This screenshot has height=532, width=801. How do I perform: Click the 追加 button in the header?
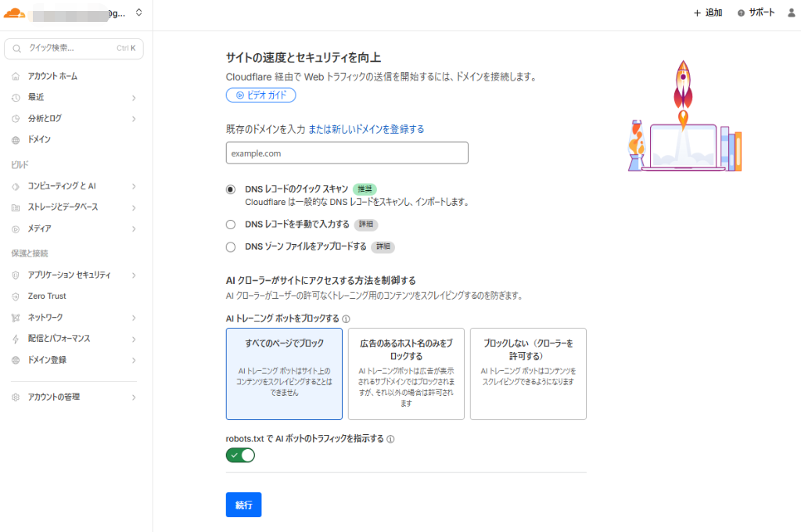(706, 12)
